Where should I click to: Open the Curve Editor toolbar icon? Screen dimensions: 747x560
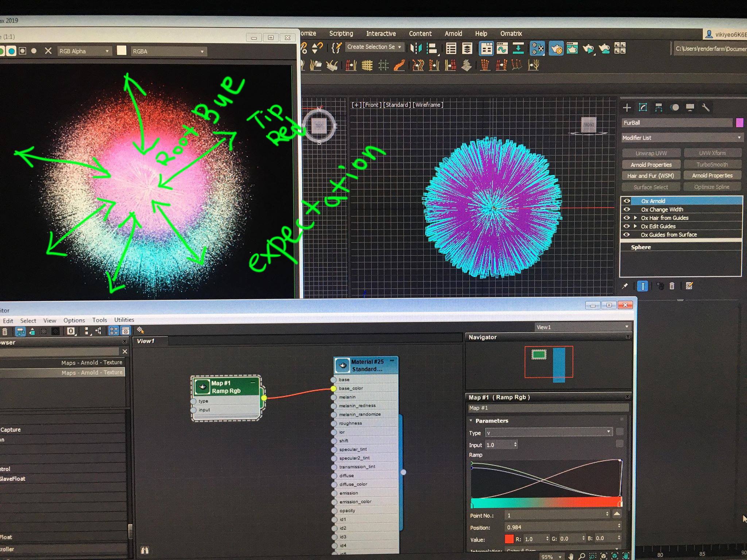[x=502, y=48]
